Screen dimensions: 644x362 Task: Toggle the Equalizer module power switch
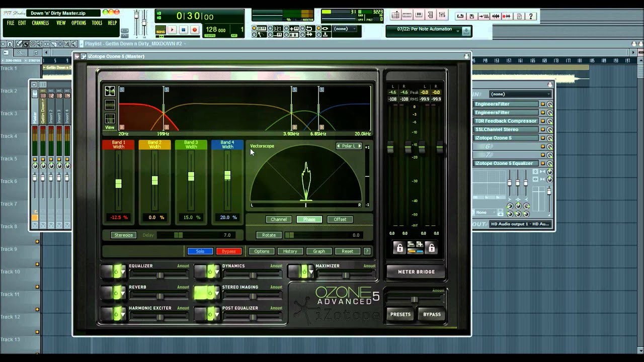pyautogui.click(x=116, y=271)
